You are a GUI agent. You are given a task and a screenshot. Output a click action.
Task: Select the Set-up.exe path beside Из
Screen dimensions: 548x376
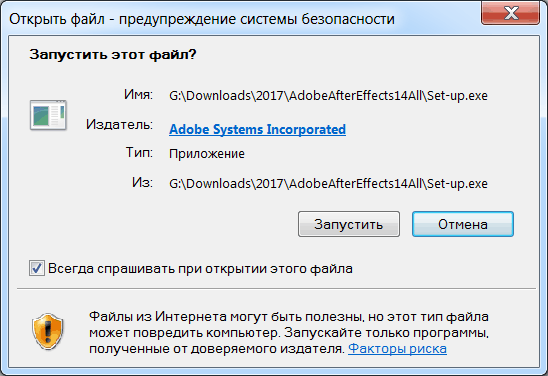(x=328, y=183)
